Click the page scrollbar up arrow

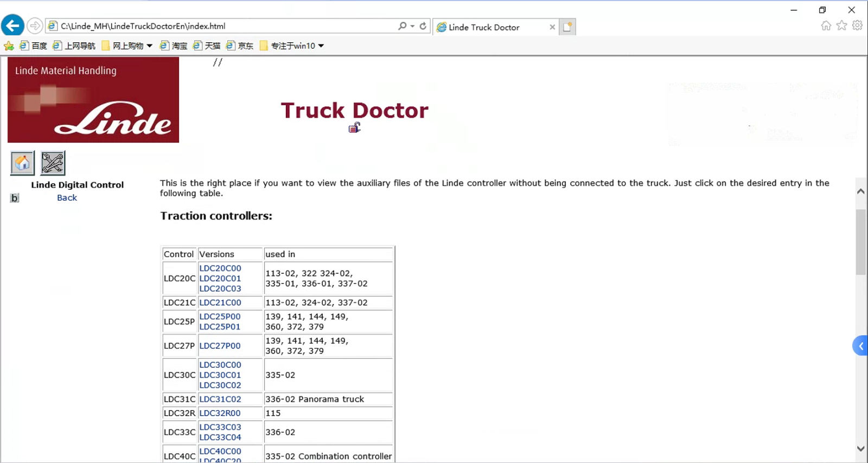[x=861, y=191]
